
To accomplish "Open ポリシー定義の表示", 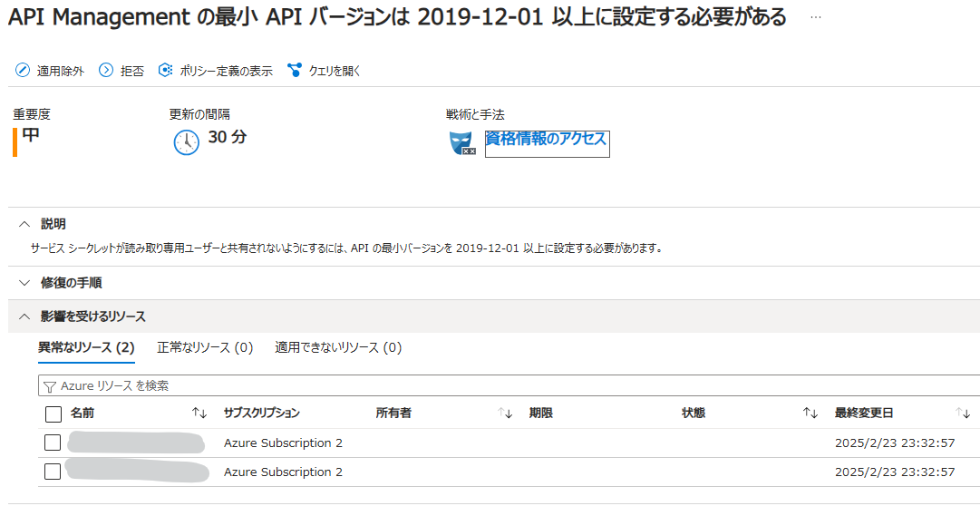I will point(226,72).
